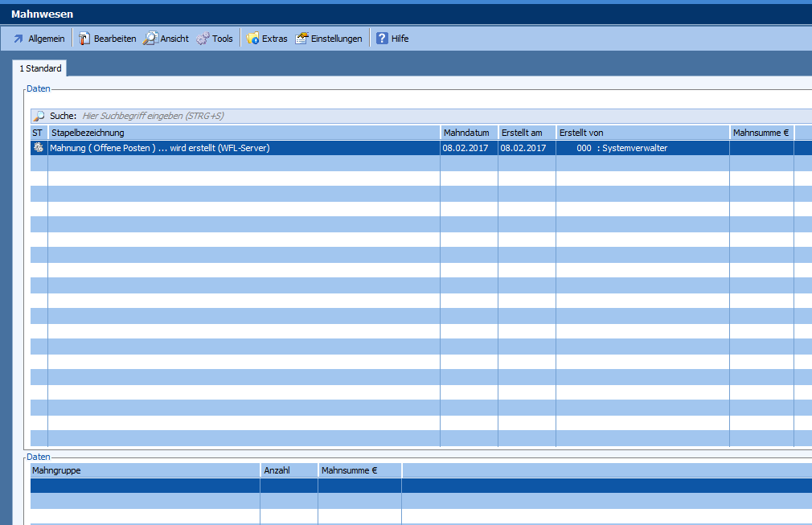Switch to the 1 Standard tab
Viewport: 812px width, 525px height.
[40, 69]
